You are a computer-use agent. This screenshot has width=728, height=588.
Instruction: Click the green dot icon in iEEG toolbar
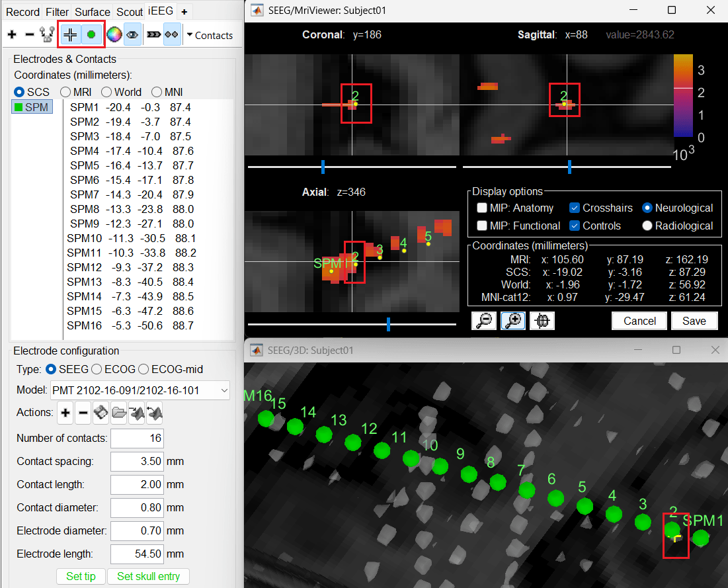91,35
